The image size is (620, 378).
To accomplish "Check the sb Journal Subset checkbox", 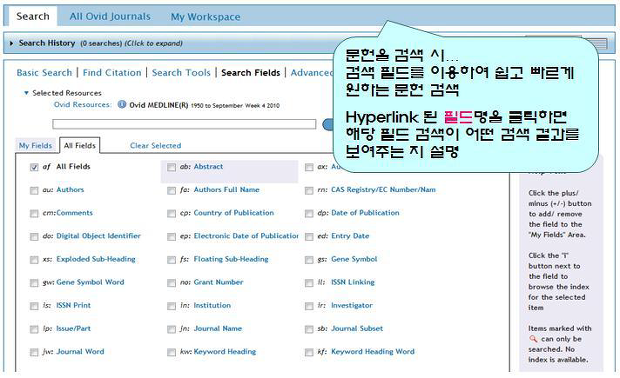I will tap(309, 329).
